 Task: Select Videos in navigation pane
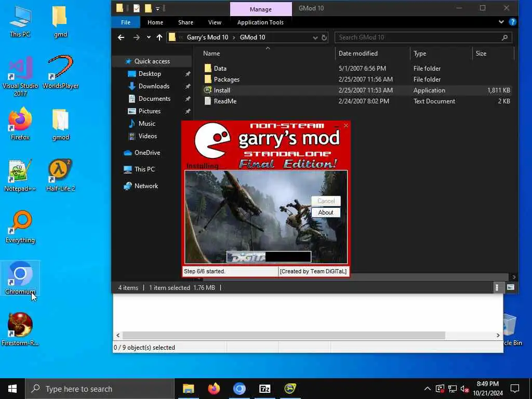(x=148, y=136)
